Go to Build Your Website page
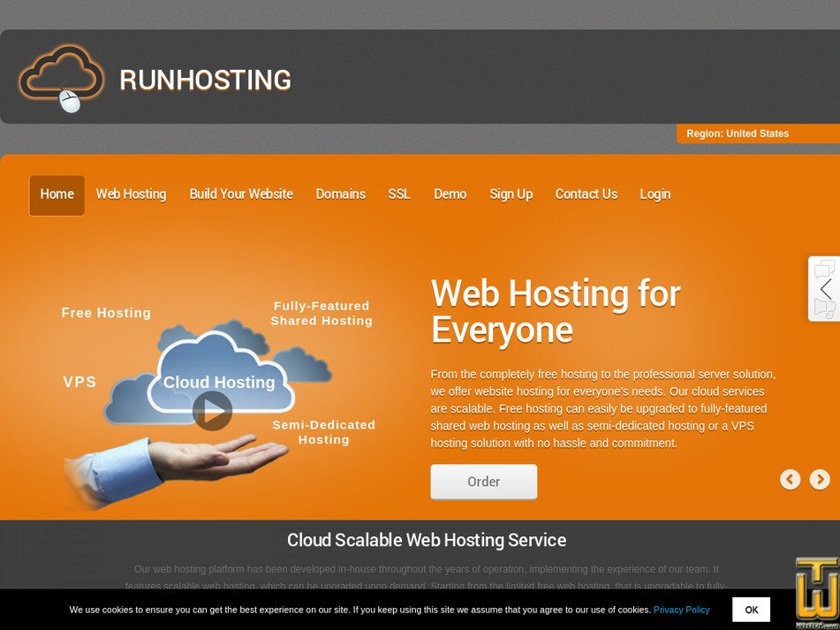Viewport: 840px width, 630px height. (241, 194)
